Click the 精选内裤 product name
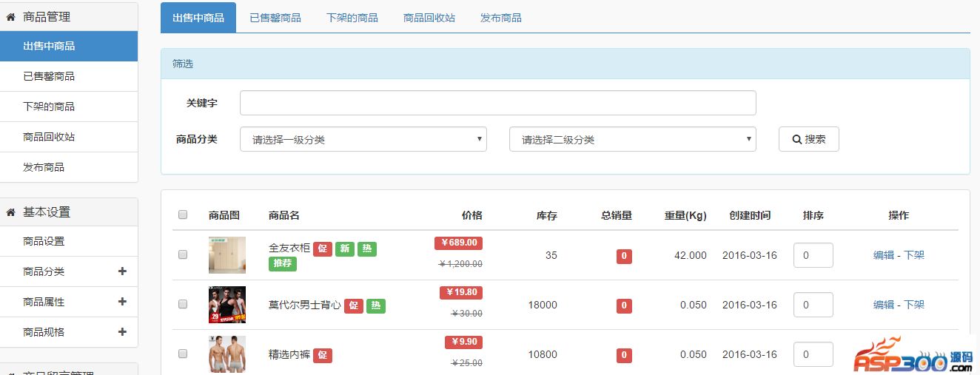This screenshot has height=375, width=980. click(x=289, y=355)
